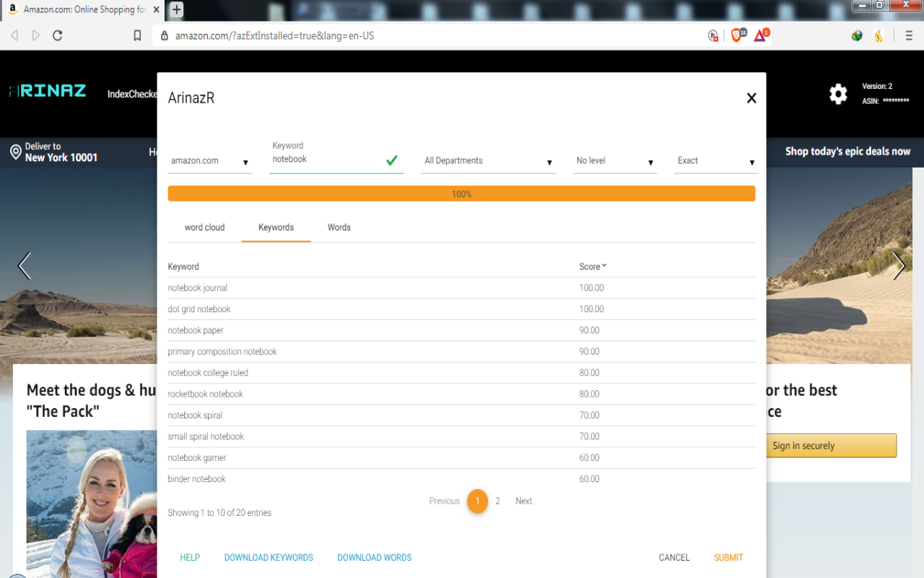Click Sign in securely button
Viewport: 924px width, 578px height.
coord(832,446)
